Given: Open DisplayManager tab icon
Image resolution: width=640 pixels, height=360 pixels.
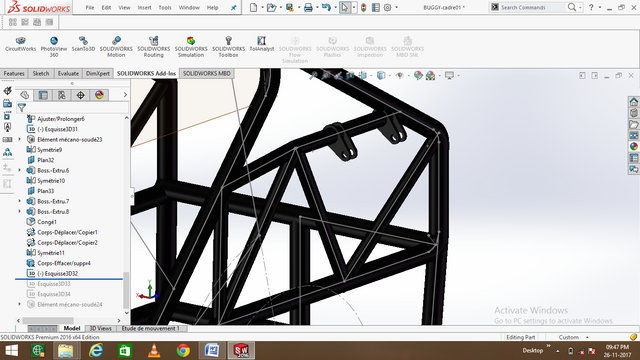Looking at the screenshot, I should 99,95.
